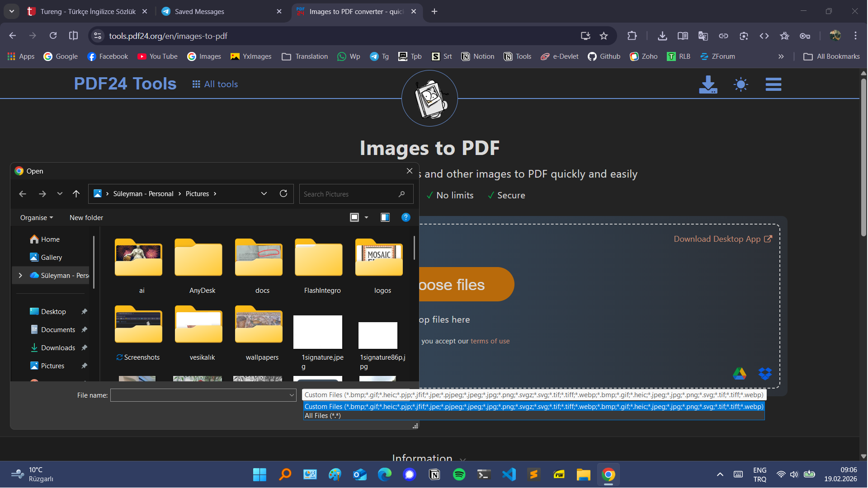
Task: Refresh the Pictures folder in dialog
Action: click(283, 194)
